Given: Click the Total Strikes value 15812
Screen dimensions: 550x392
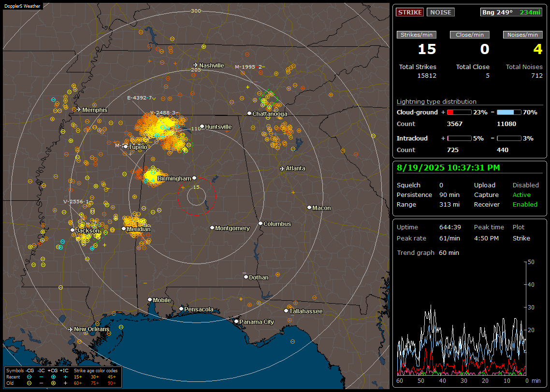Looking at the screenshot, I should pyautogui.click(x=427, y=75).
